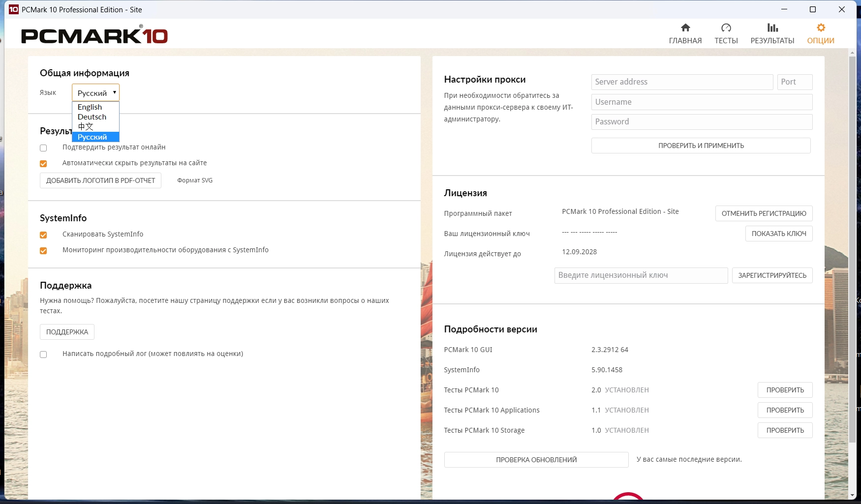Click the Общая информация heading
The width and height of the screenshot is (861, 504).
tap(85, 73)
